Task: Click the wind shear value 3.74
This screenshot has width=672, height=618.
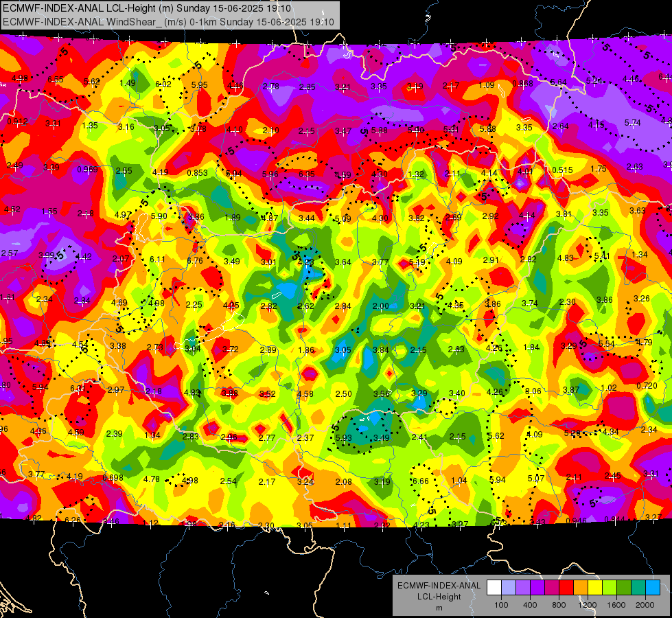Action: 530,304
